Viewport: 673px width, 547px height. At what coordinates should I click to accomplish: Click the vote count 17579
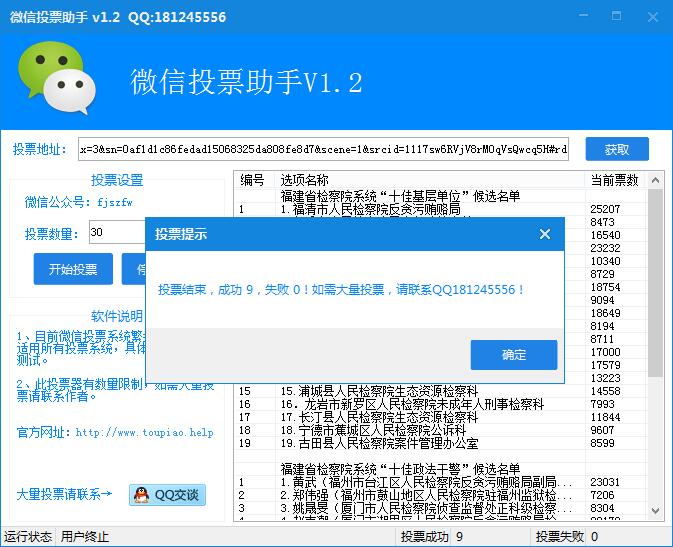click(605, 365)
